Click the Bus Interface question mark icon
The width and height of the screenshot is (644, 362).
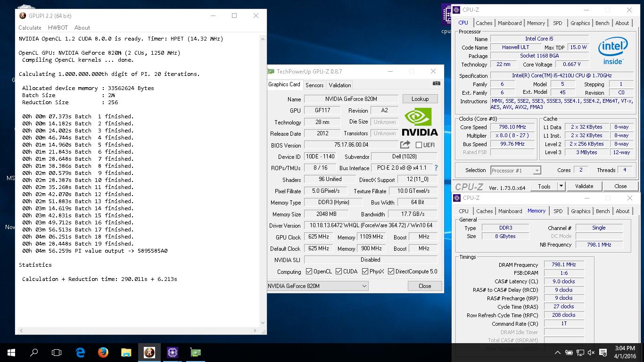coord(436,168)
